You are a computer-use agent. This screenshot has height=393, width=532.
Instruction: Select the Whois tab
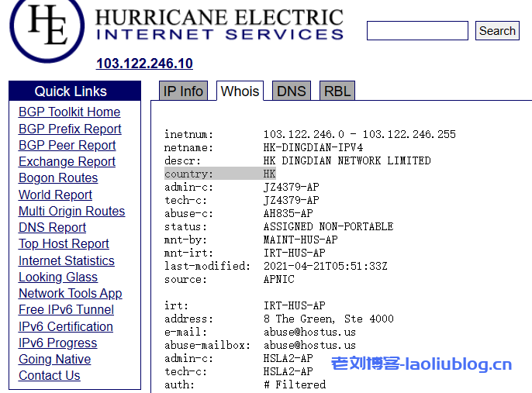pos(240,91)
